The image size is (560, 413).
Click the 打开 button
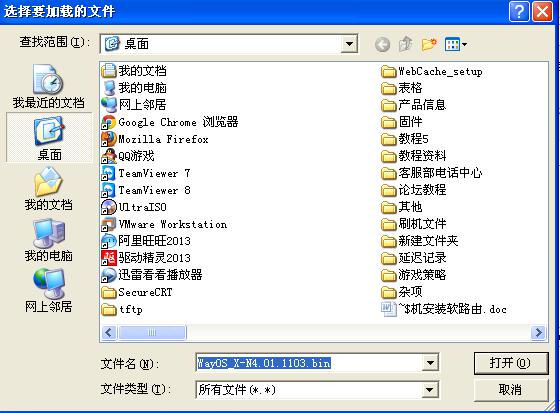click(x=511, y=363)
